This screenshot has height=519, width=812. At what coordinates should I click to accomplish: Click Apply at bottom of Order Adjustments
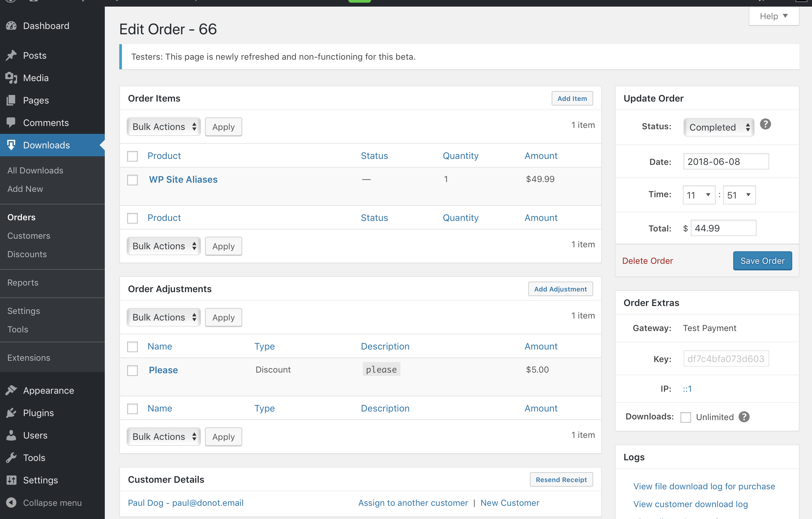coord(223,437)
